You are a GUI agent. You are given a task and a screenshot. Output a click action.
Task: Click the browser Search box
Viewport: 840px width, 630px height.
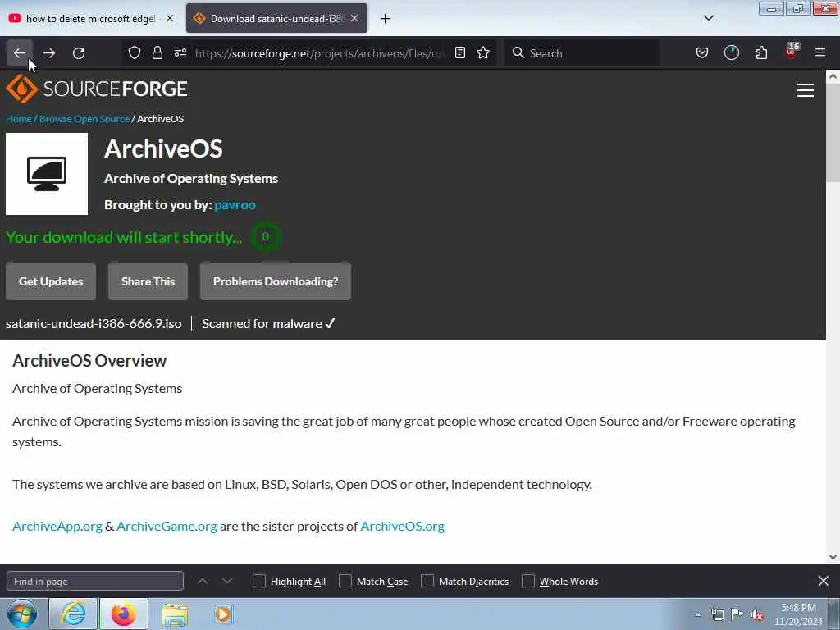582,53
